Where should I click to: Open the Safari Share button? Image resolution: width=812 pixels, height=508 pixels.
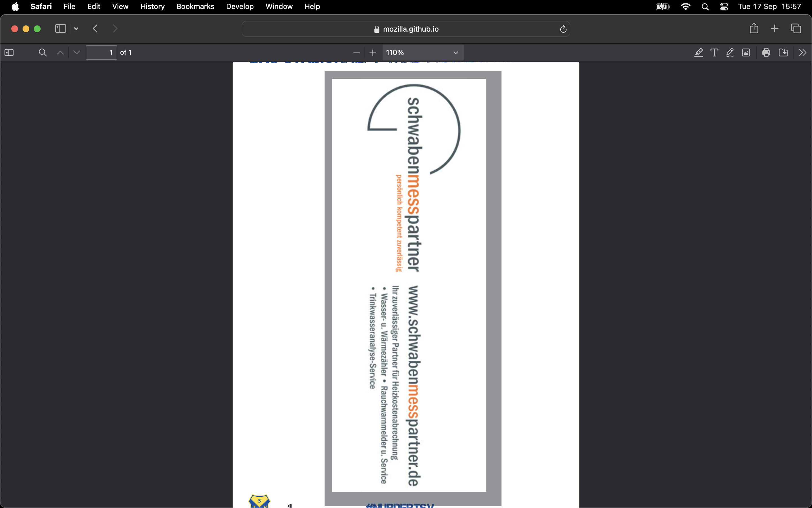754,28
